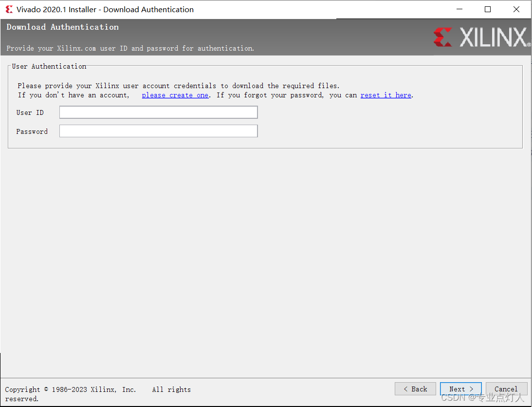Click the User ID input field
This screenshot has width=532, height=407.
(x=159, y=112)
